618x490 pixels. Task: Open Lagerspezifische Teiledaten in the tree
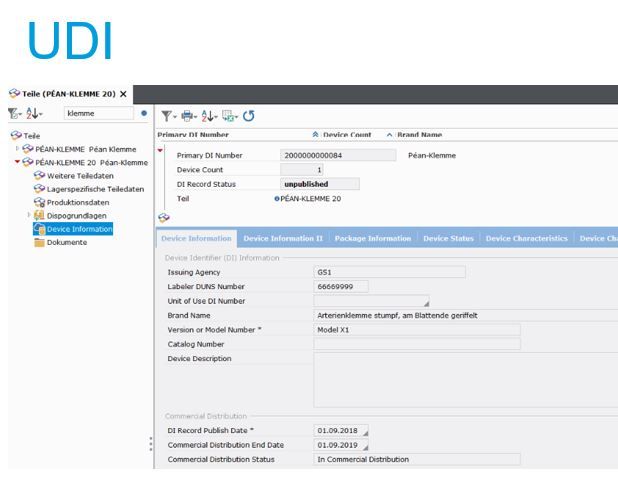click(95, 189)
